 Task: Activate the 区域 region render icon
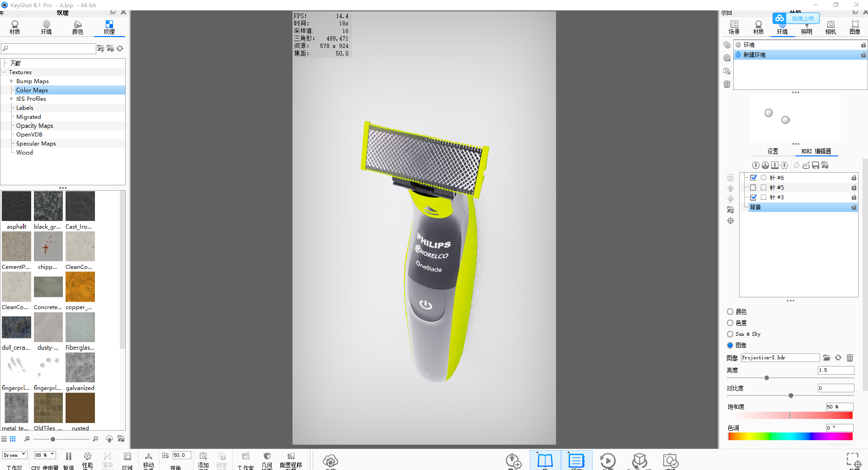[x=128, y=457]
